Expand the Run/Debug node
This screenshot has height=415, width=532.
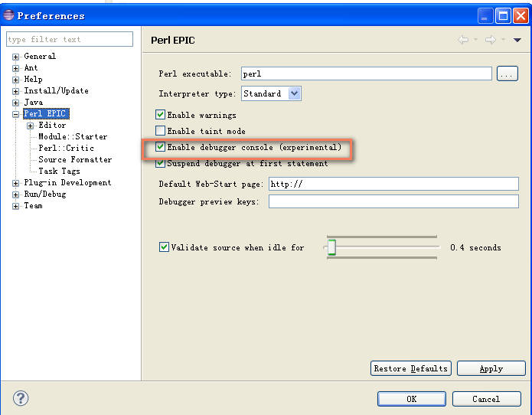pyautogui.click(x=15, y=194)
